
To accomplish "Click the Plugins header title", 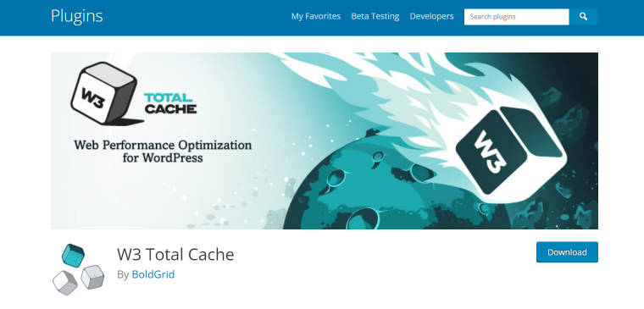I will coord(77,16).
